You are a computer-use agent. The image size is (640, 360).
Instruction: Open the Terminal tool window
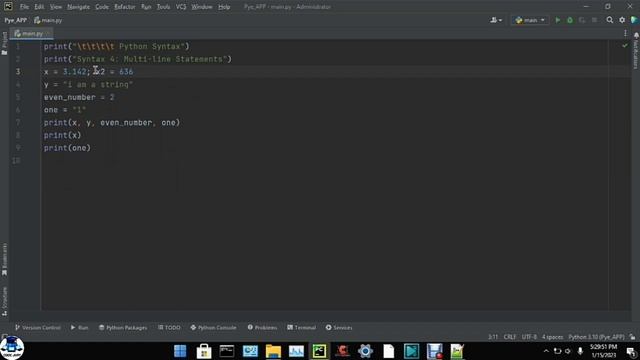301,327
